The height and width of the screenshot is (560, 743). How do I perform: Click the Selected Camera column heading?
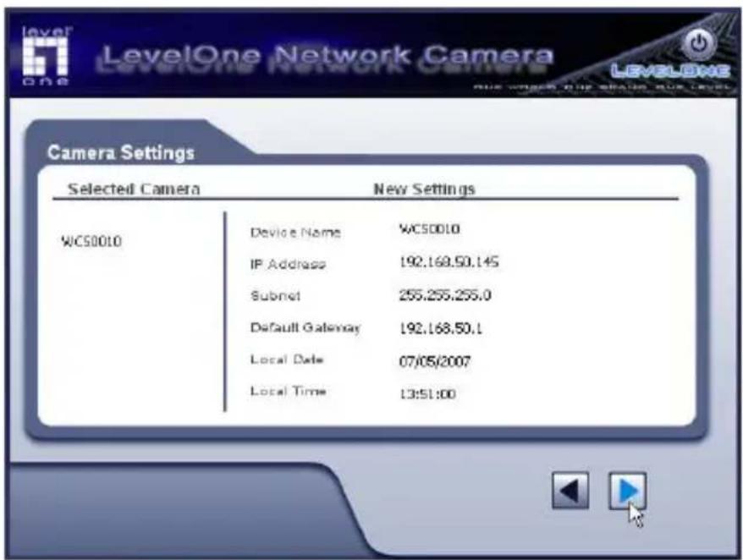[134, 189]
